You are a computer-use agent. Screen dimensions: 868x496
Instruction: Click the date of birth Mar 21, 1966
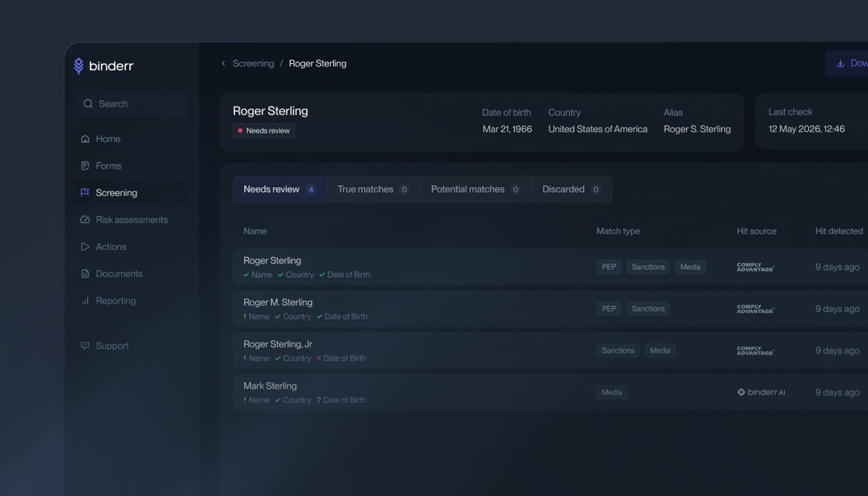click(x=507, y=129)
